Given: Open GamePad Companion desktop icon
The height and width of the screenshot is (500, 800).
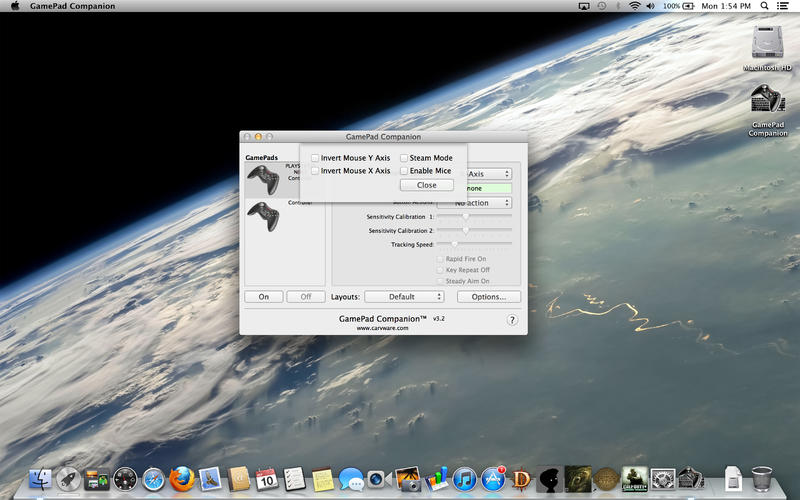Looking at the screenshot, I should [768, 101].
